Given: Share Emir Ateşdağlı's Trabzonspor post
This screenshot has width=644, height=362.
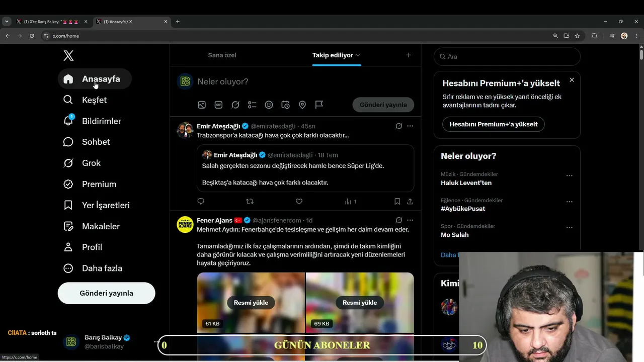Looking at the screenshot, I should pyautogui.click(x=410, y=202).
